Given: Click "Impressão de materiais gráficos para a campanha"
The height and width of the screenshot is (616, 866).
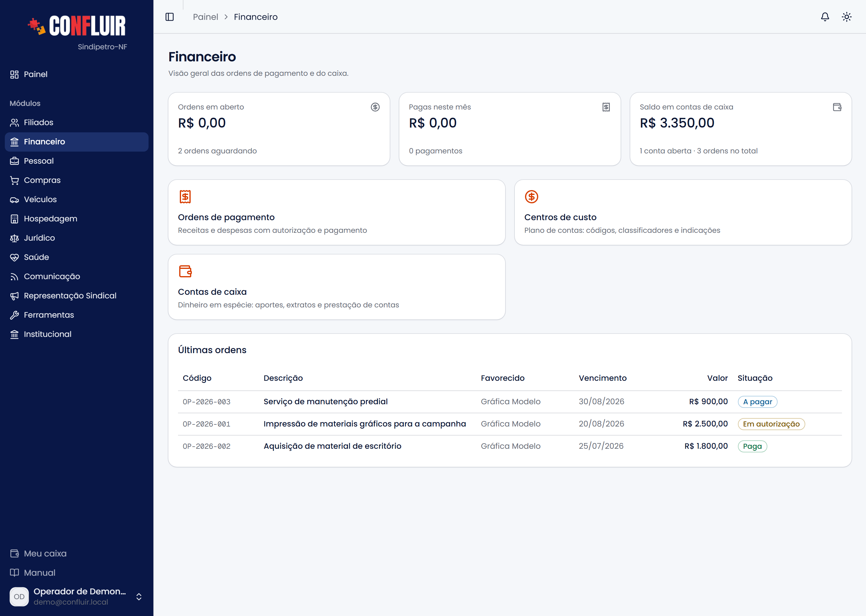Looking at the screenshot, I should pos(365,424).
